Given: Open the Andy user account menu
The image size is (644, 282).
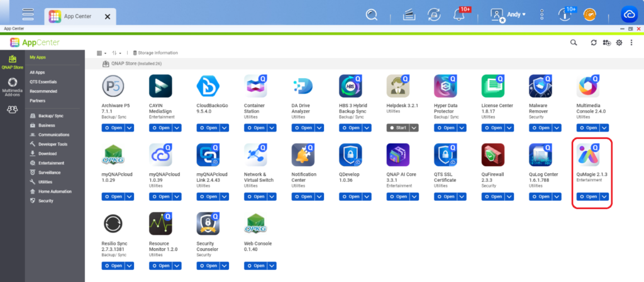Looking at the screenshot, I should click(x=510, y=14).
